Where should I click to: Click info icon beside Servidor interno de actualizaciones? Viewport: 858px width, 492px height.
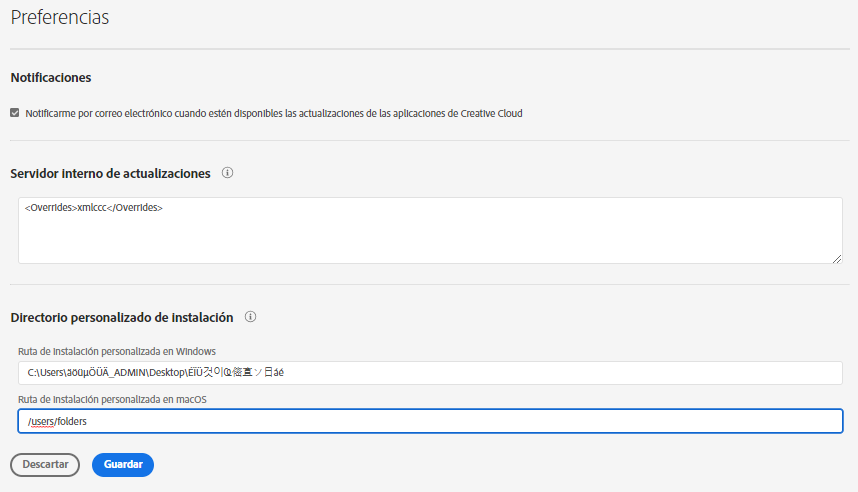pos(227,173)
